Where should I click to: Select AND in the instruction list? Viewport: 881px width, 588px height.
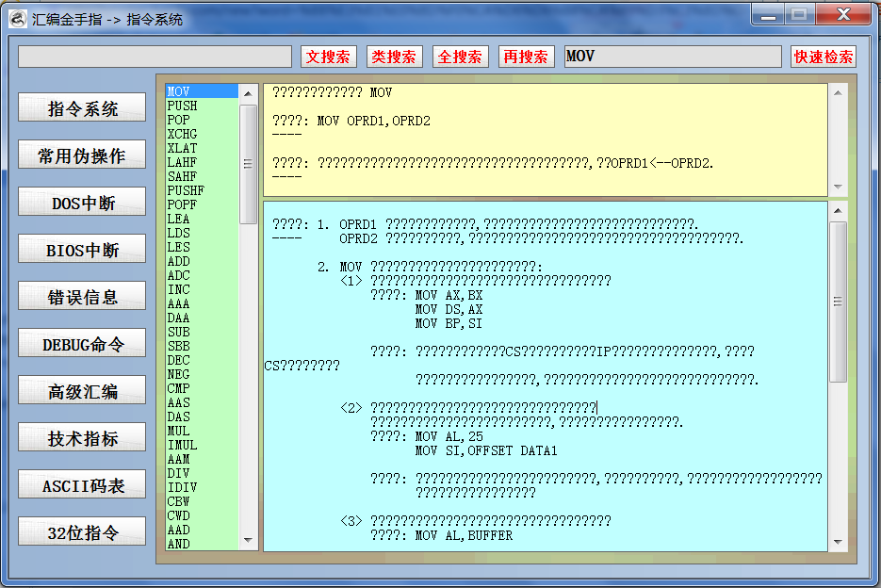click(x=202, y=544)
